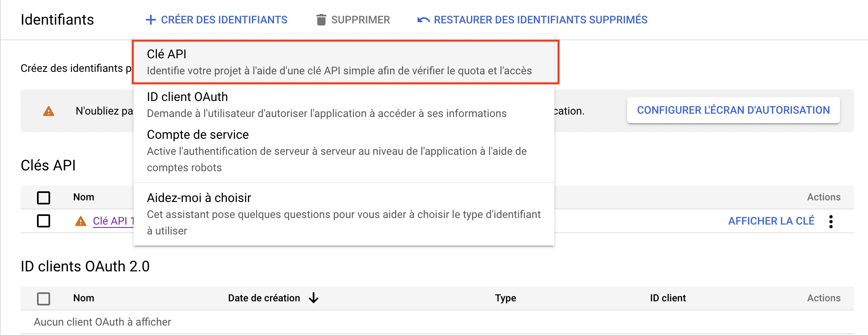868x335 pixels.
Task: Click the Aucun client OAuth à afficher text
Action: pyautogui.click(x=102, y=322)
